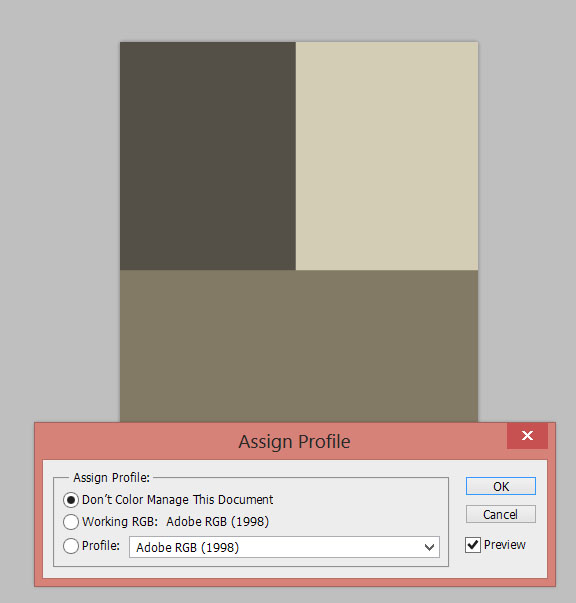Click the olive-tan bottom color block
The height and width of the screenshot is (603, 576).
click(x=299, y=346)
